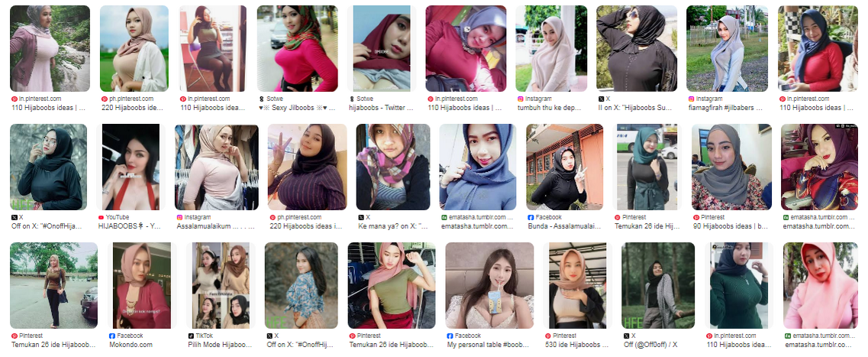
Task: Open the 'Mokondo.com' result link
Action: pos(131,344)
